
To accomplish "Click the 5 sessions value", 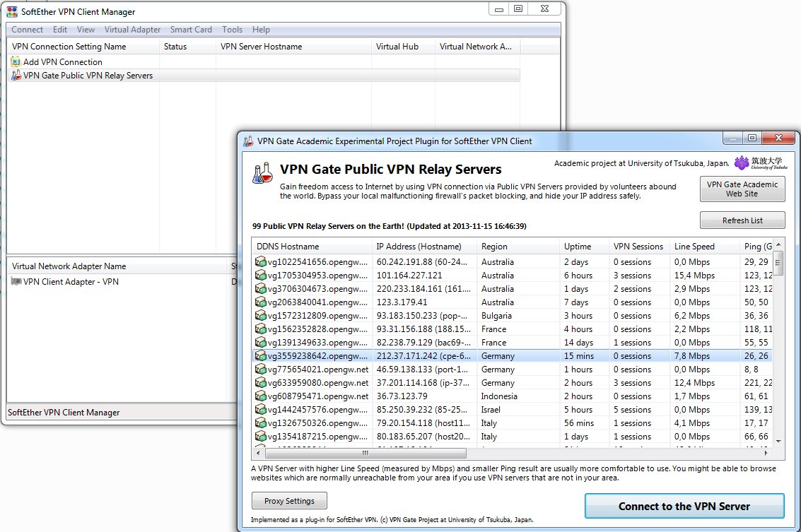I will pos(633,410).
